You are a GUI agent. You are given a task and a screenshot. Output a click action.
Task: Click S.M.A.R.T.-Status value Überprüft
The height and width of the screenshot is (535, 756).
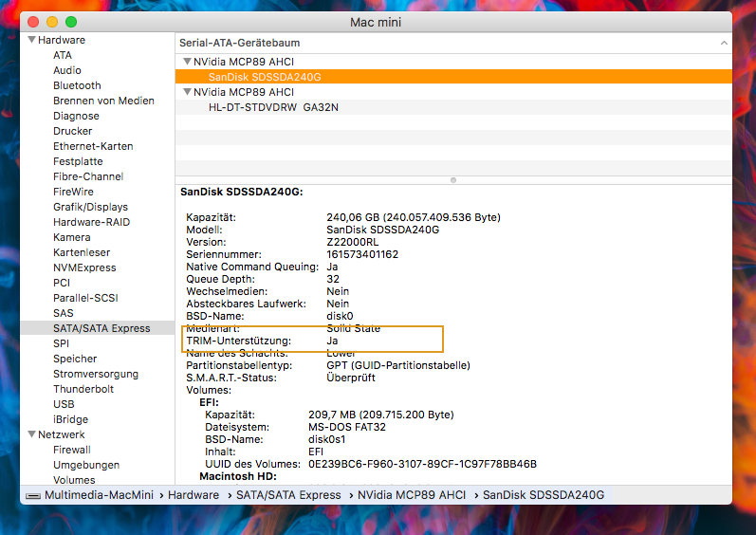point(351,378)
